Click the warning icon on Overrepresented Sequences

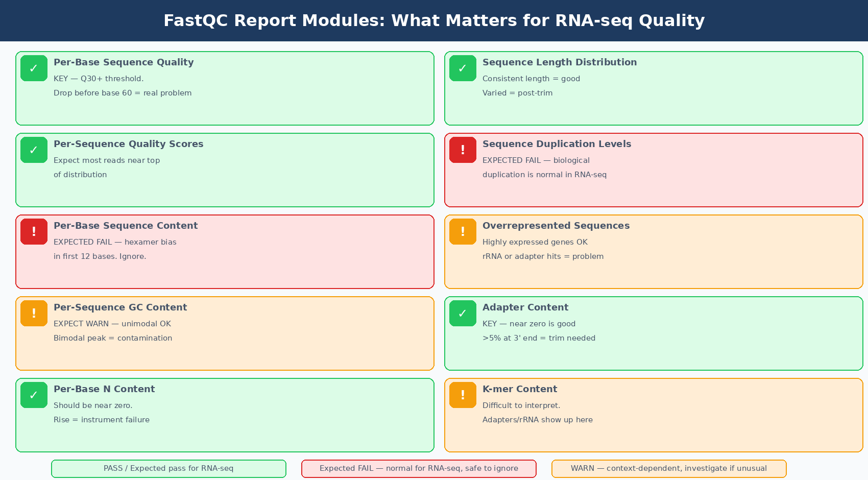coord(463,231)
